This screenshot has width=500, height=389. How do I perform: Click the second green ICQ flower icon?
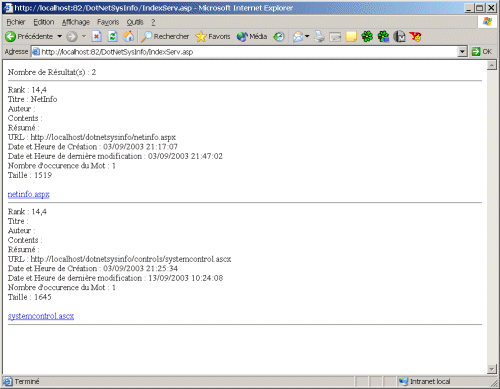click(x=383, y=36)
